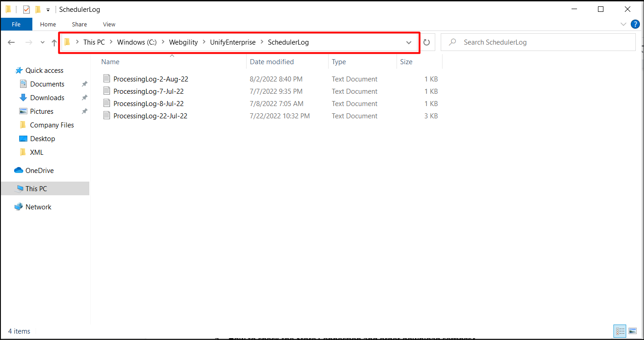Refresh the SchedulerLog folder view
644x340 pixels.
427,42
